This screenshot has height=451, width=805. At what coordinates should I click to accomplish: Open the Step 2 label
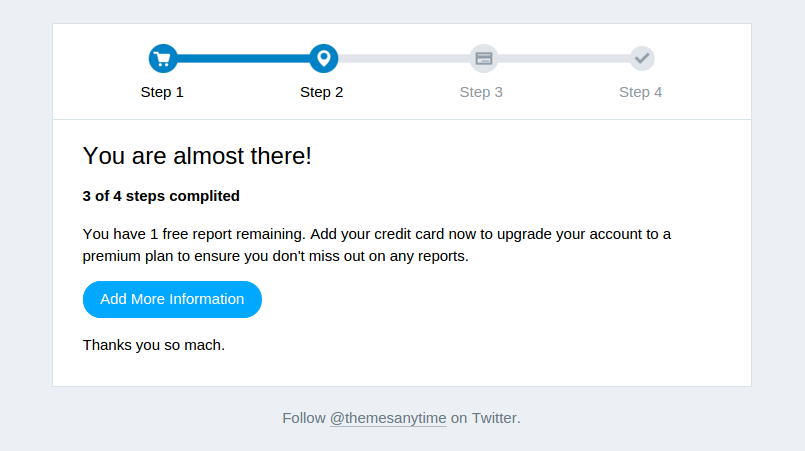[x=322, y=92]
